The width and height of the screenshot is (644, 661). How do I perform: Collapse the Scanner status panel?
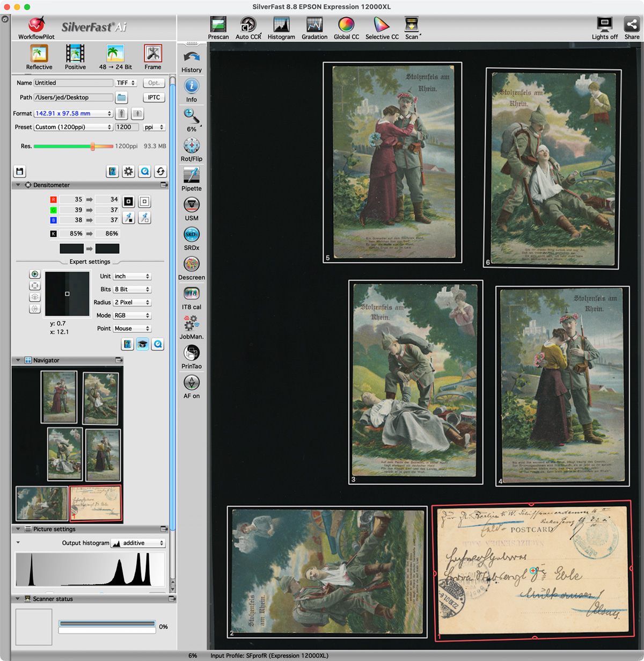click(x=18, y=599)
